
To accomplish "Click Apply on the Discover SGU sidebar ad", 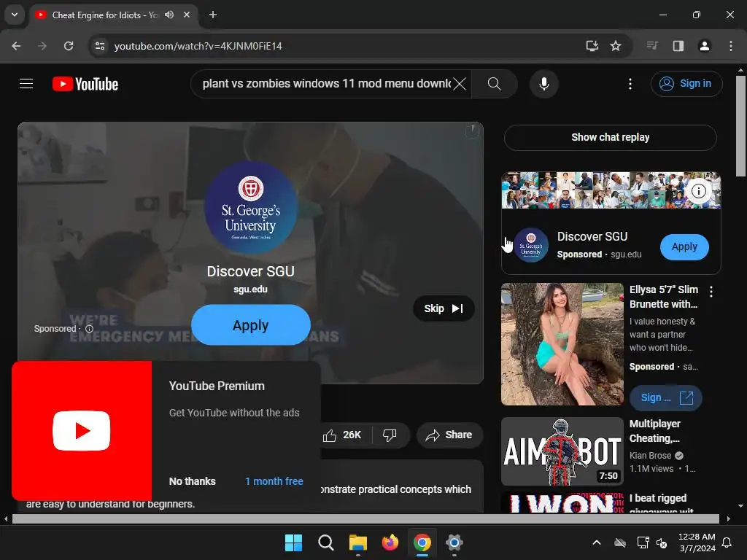I will coord(684,246).
